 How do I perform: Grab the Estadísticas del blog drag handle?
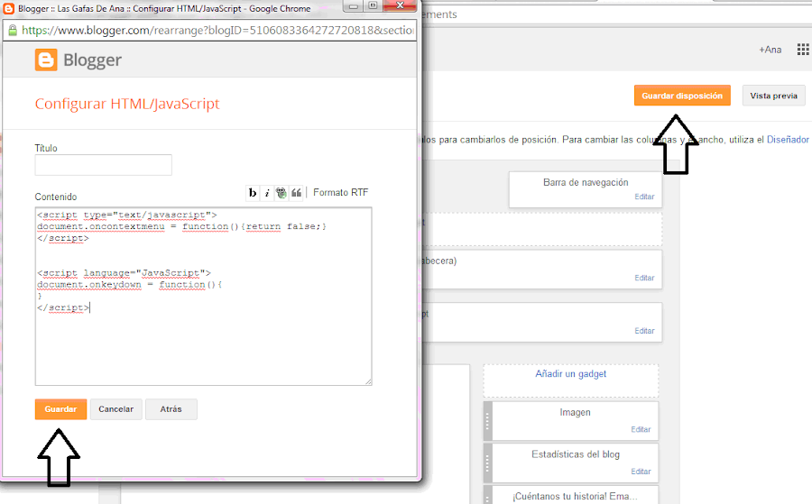pyautogui.click(x=487, y=463)
